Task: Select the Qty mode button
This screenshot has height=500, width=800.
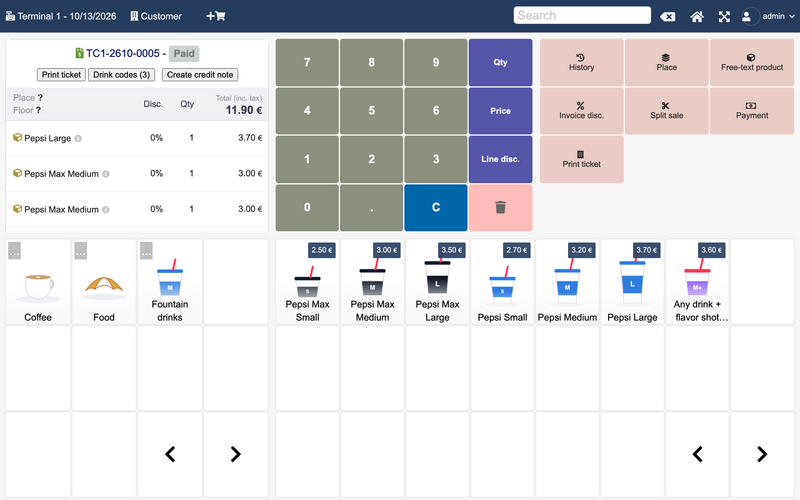Action: (x=501, y=62)
